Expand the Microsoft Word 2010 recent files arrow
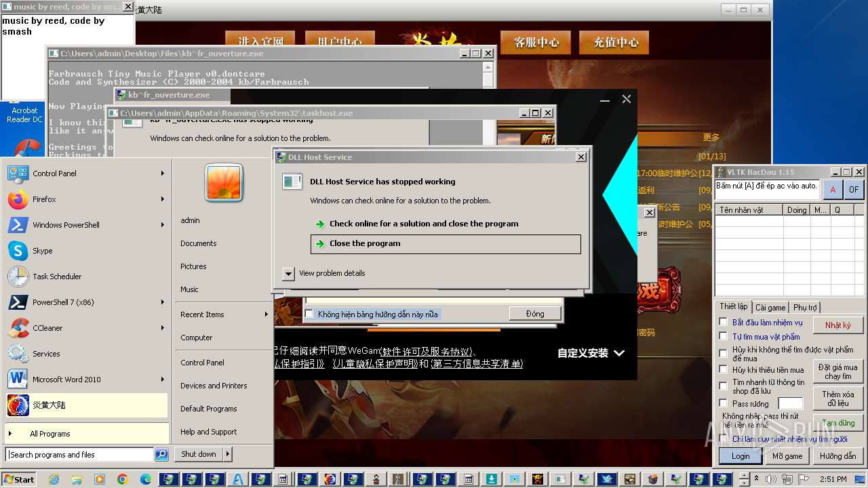The height and width of the screenshot is (488, 868). click(163, 380)
